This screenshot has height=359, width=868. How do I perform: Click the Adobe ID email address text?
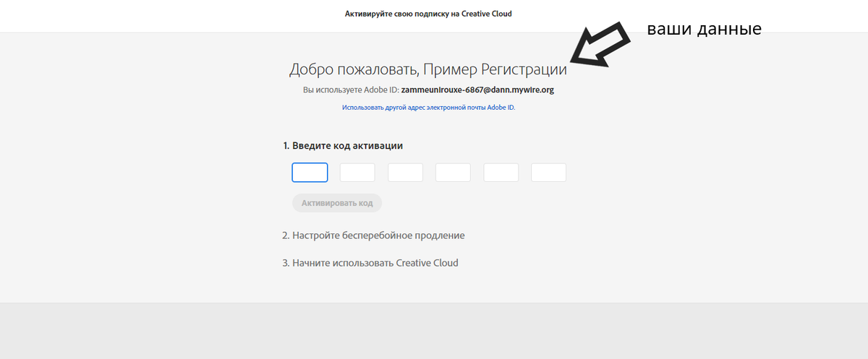click(x=477, y=90)
